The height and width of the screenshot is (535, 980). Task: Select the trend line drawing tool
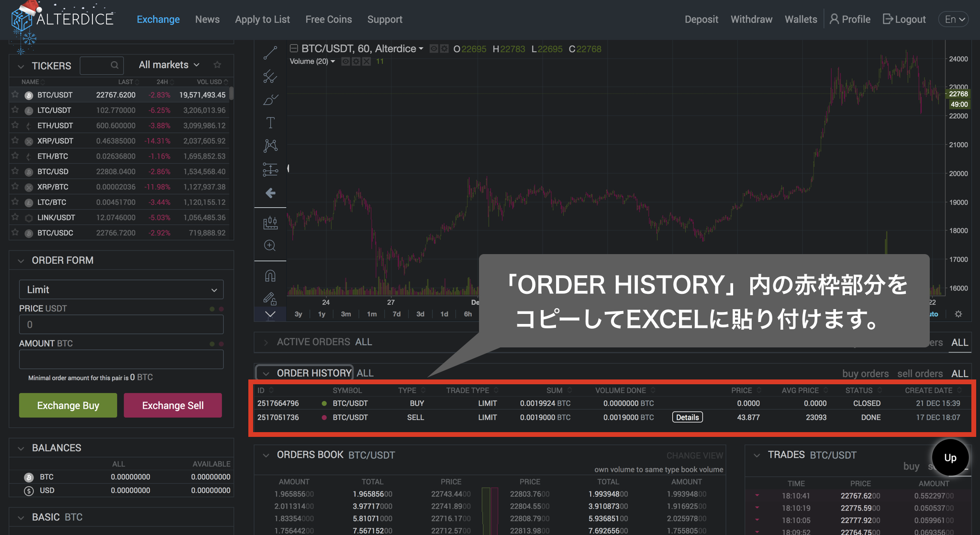270,53
